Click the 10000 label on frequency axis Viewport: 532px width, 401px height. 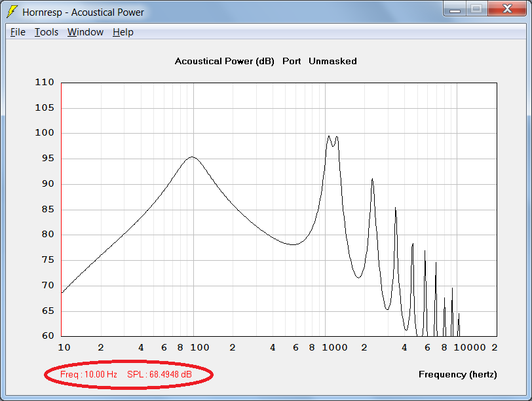tap(470, 347)
